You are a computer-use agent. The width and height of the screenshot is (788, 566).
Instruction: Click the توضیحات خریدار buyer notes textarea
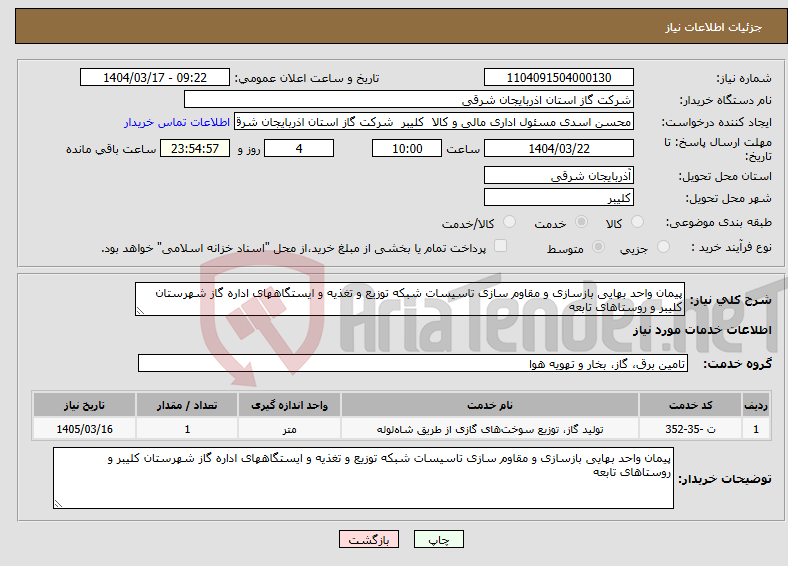coord(363,478)
